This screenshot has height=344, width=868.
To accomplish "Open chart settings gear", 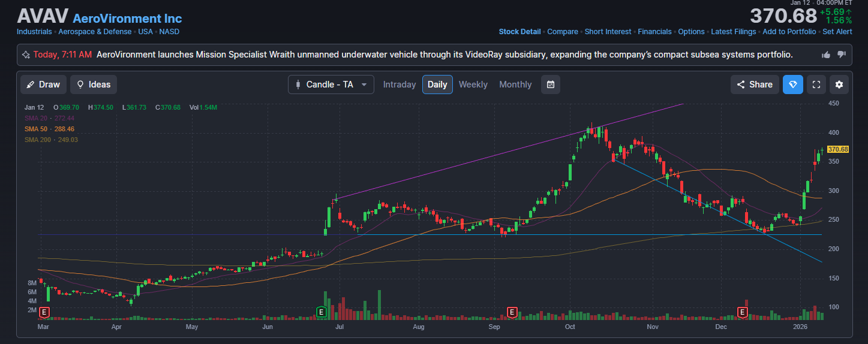I will tap(839, 85).
